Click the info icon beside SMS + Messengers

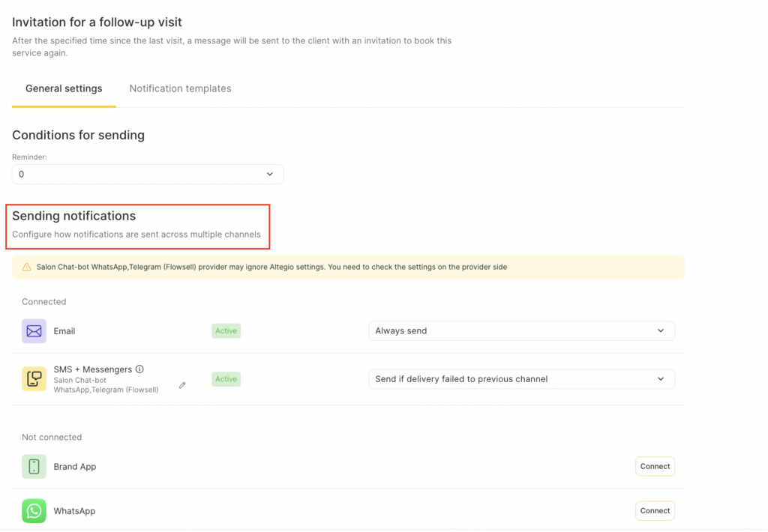(139, 369)
